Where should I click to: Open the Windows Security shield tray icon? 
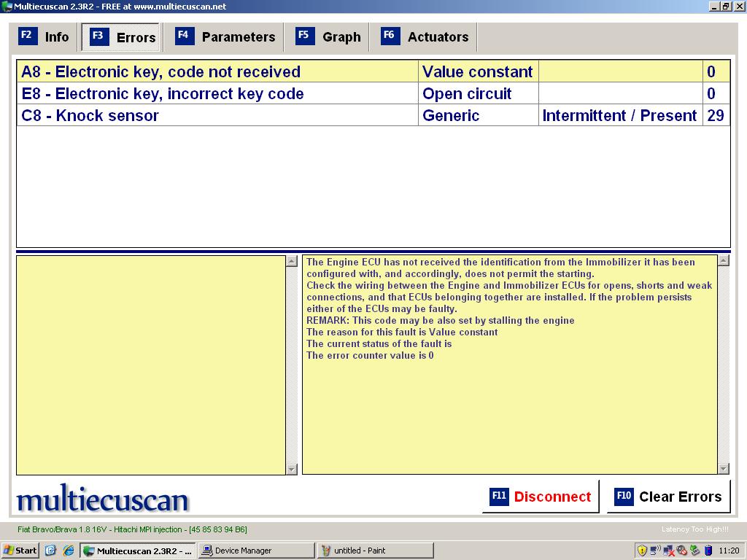(641, 551)
